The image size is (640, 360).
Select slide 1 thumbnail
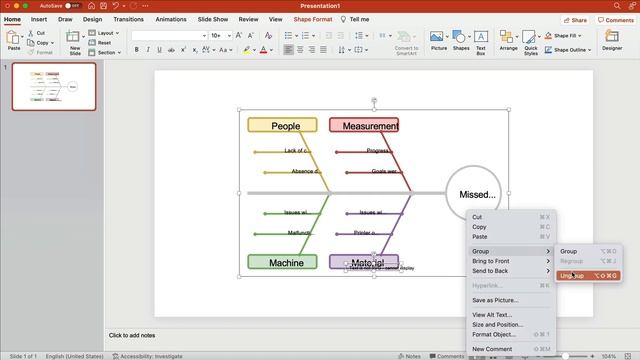coord(54,87)
